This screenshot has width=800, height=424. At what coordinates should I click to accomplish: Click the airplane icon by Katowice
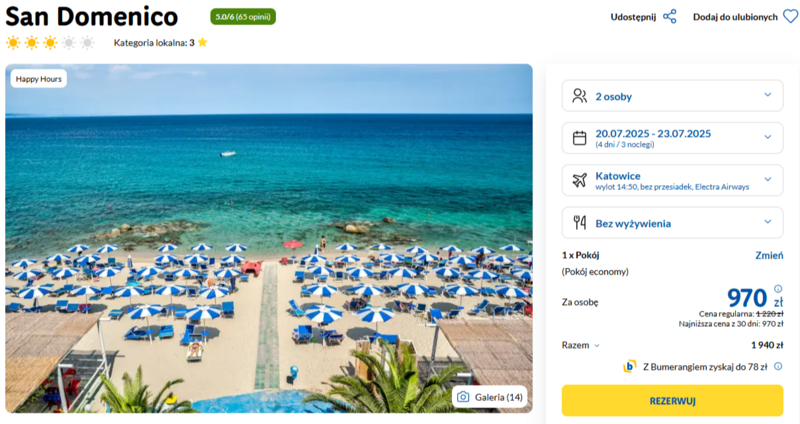579,180
